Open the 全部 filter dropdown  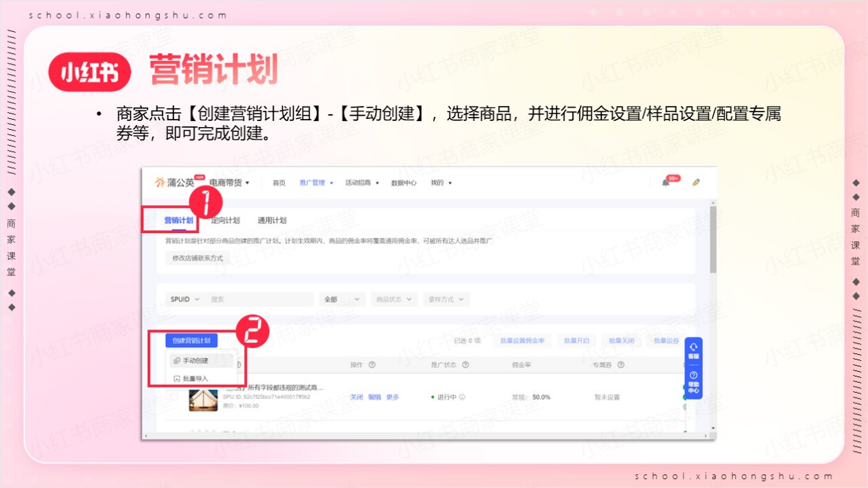coord(342,299)
